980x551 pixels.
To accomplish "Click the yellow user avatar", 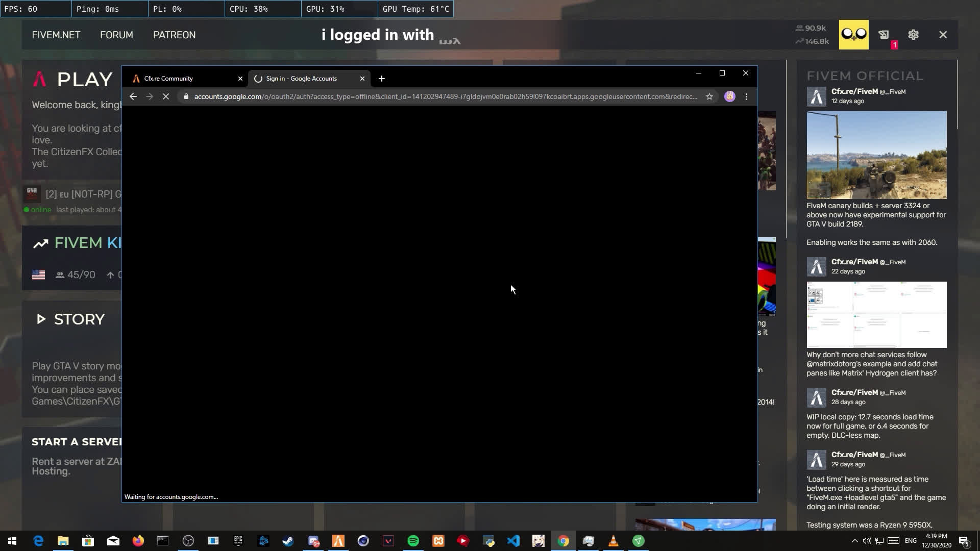I will 853,35.
